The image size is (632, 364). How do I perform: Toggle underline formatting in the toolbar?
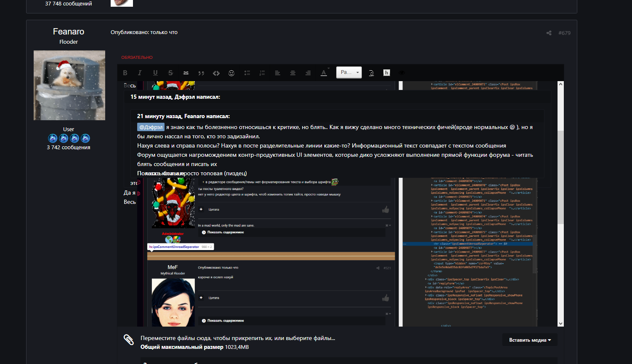[x=155, y=73]
